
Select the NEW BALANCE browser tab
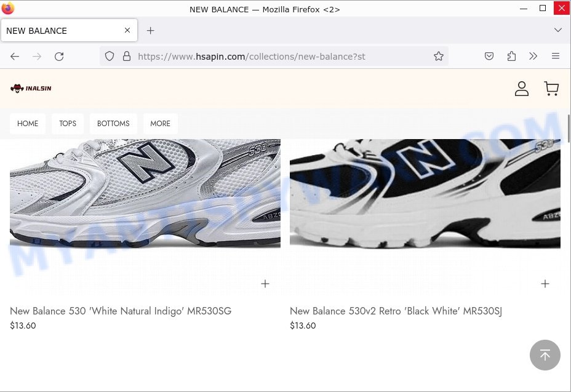coord(69,31)
